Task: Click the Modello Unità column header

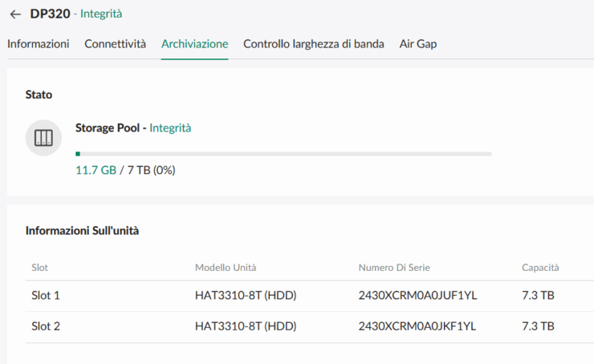Action: coord(226,267)
